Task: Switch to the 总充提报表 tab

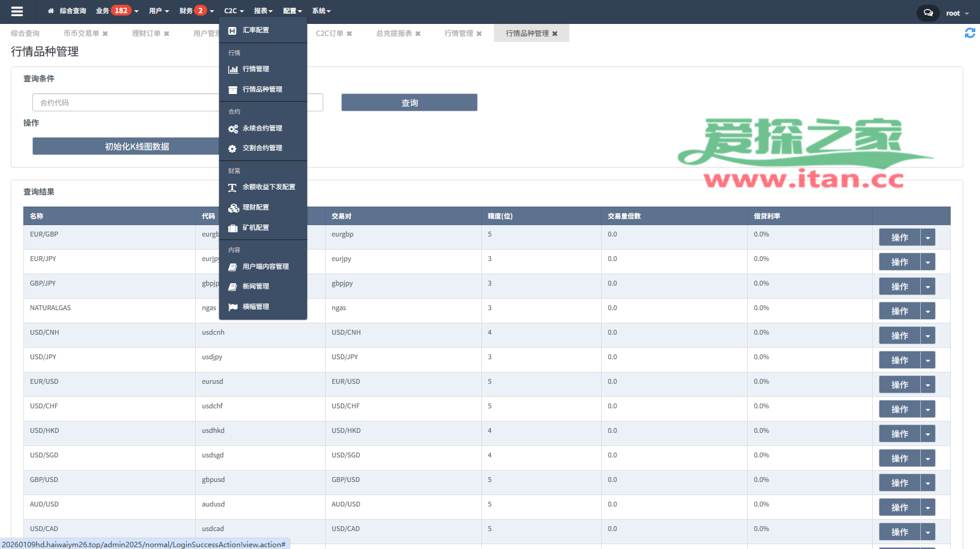Action: [393, 34]
